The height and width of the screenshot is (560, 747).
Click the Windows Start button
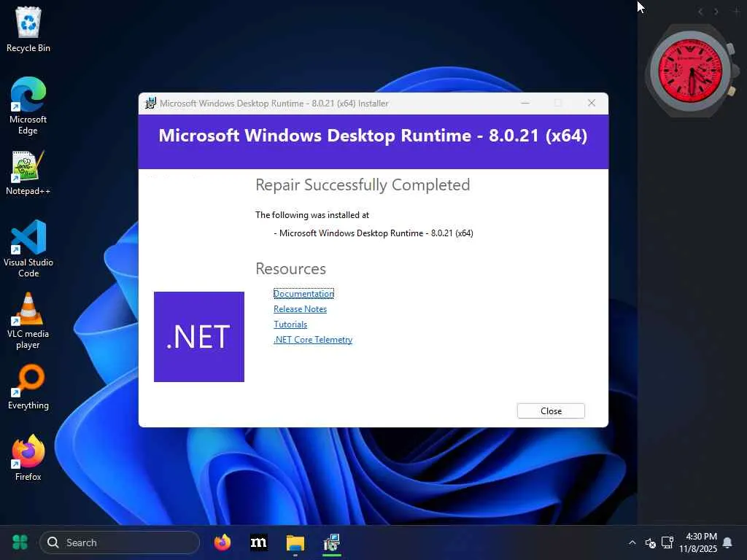pyautogui.click(x=20, y=542)
